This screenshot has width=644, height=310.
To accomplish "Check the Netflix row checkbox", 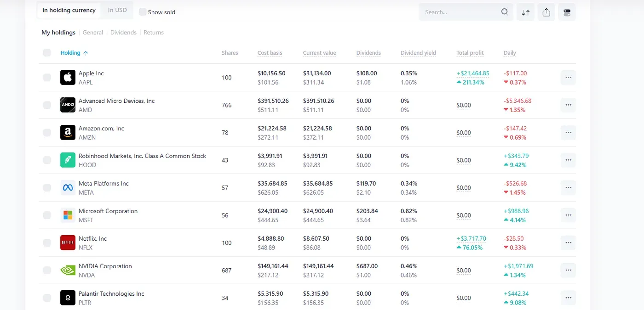I will tap(47, 243).
